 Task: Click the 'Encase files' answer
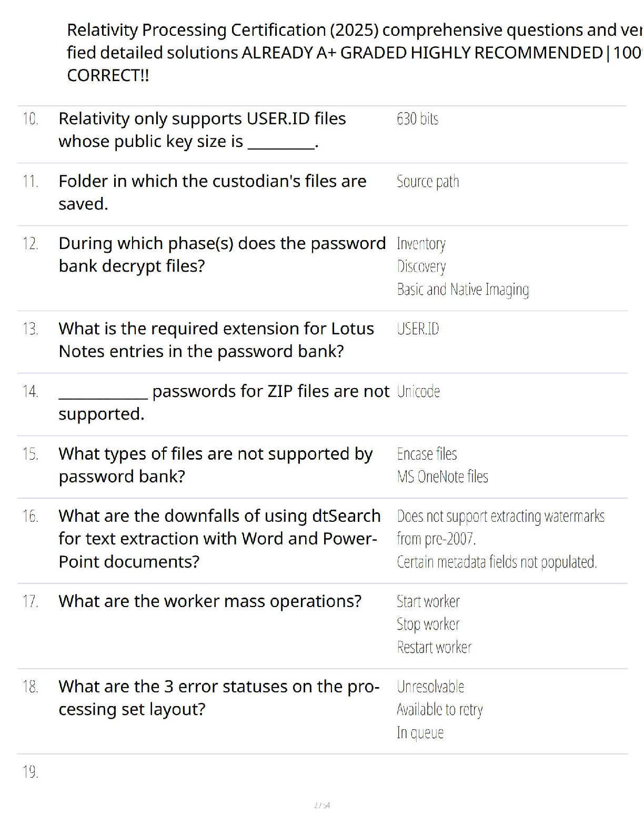coord(427,454)
